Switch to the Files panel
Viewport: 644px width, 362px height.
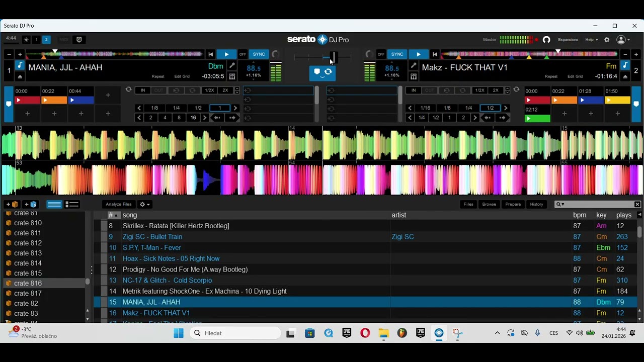pos(468,204)
